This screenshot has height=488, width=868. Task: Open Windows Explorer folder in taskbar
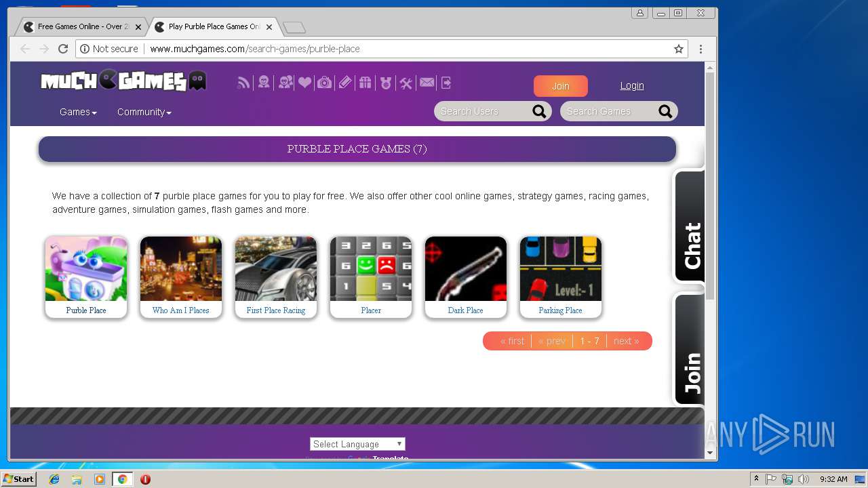coord(77,479)
